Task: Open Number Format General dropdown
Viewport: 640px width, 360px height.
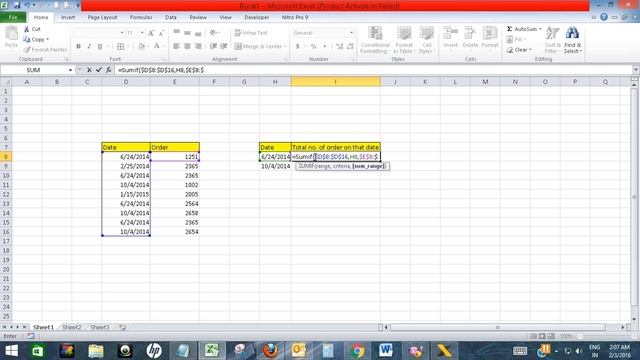Action: coord(351,33)
